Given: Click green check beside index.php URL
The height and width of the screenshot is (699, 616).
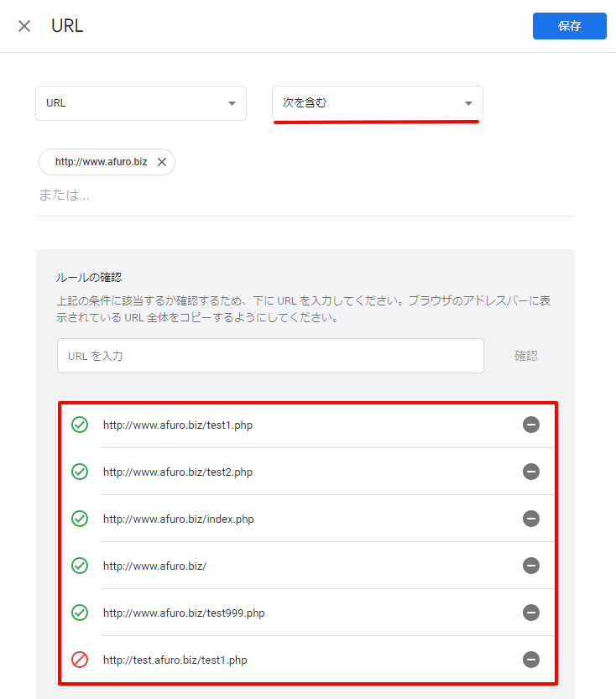Looking at the screenshot, I should click(80, 519).
